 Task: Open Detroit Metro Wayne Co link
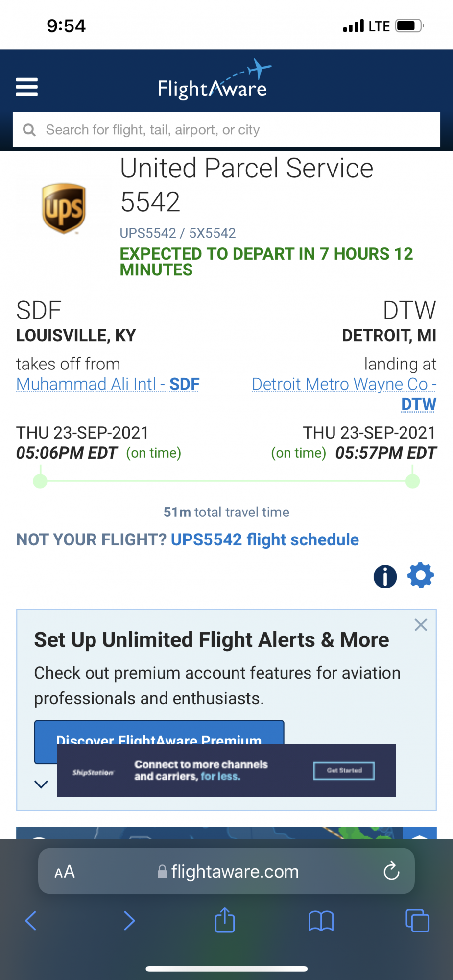[344, 385]
